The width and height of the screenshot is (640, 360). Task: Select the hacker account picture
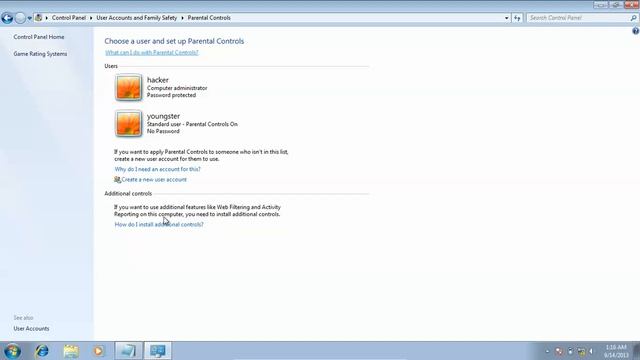point(128,87)
